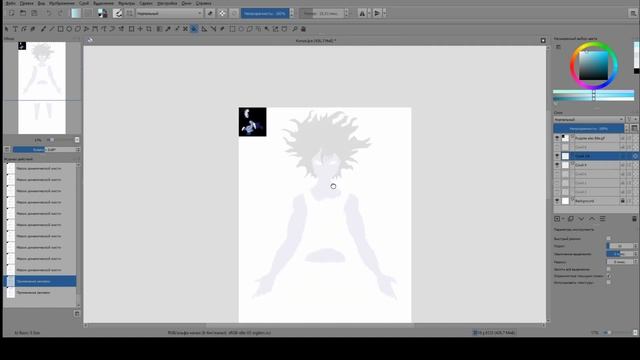
Task: Select the Transform tool
Action: [x=131, y=29]
